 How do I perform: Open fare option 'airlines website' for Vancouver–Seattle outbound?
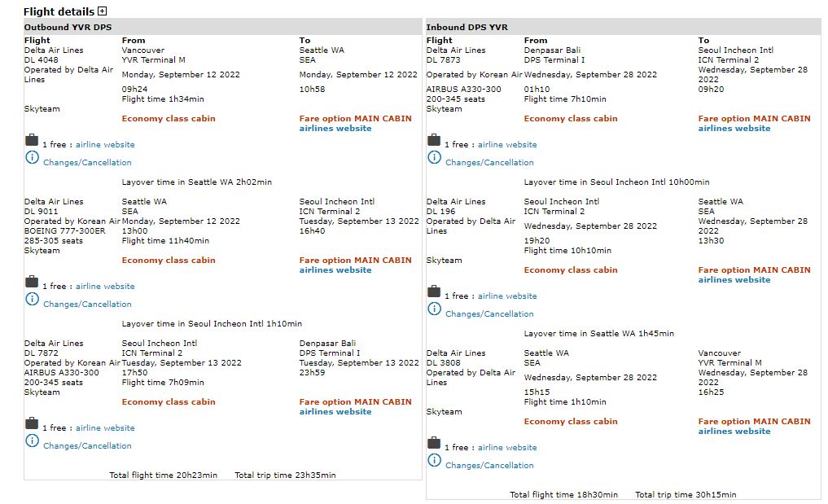335,129
